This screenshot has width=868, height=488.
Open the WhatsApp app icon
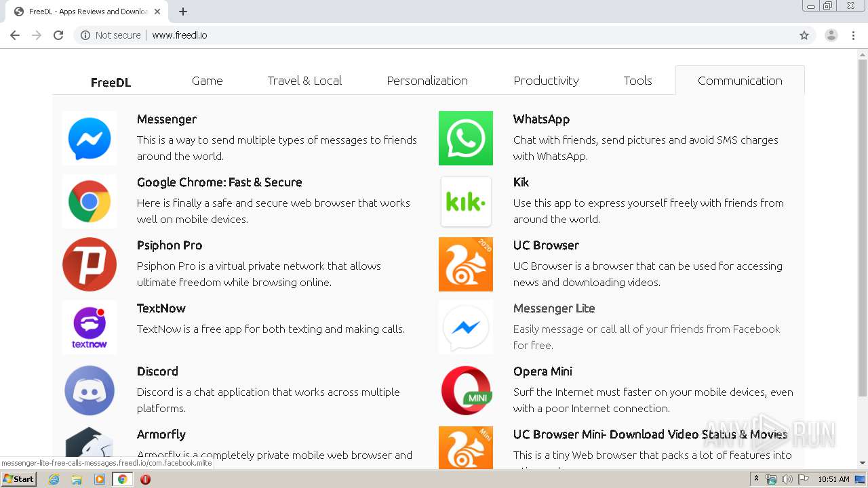[466, 138]
